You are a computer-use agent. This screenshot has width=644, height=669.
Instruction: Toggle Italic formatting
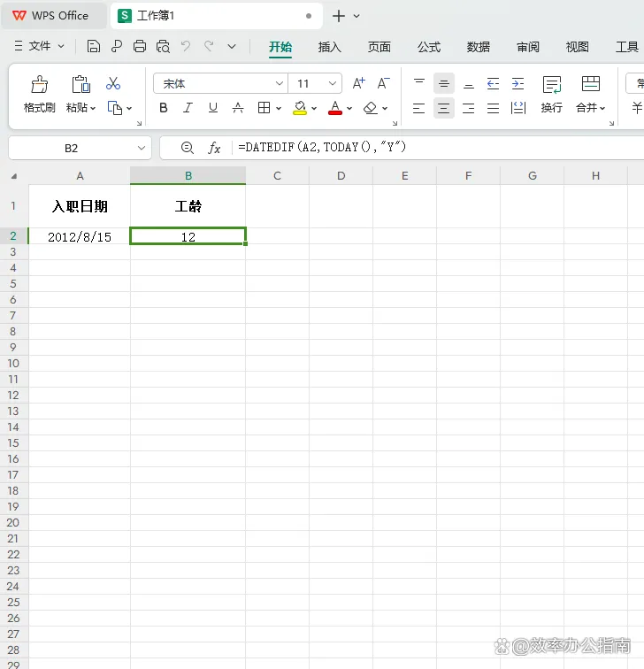point(188,108)
